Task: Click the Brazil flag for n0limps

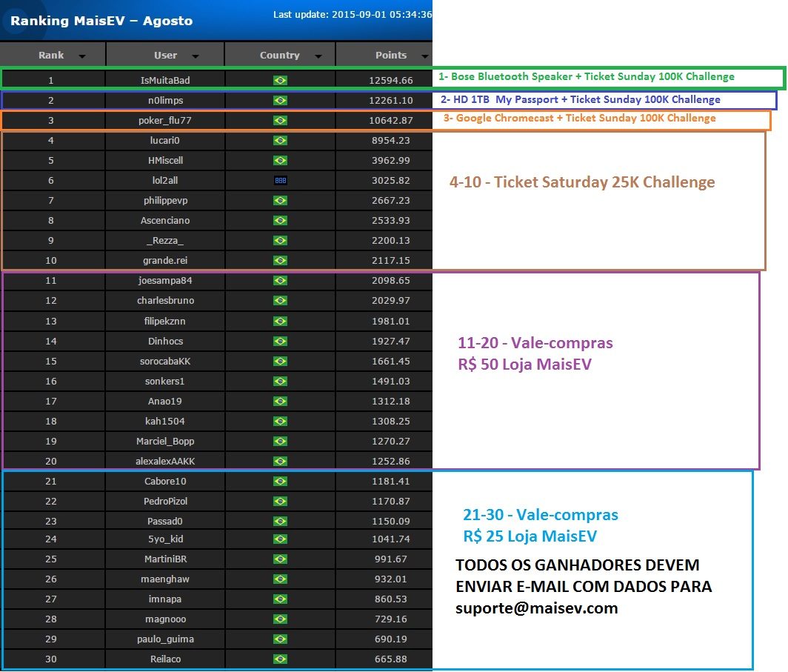Action: pos(280,101)
